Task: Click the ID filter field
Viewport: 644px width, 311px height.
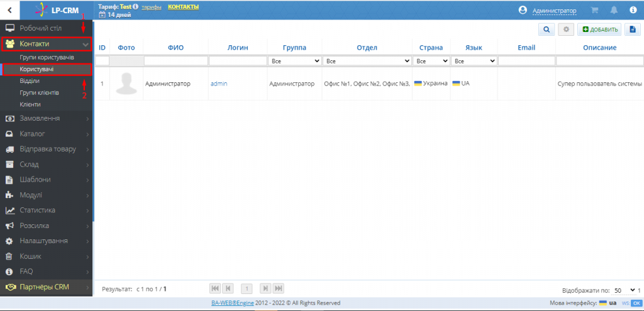Action: (x=103, y=61)
